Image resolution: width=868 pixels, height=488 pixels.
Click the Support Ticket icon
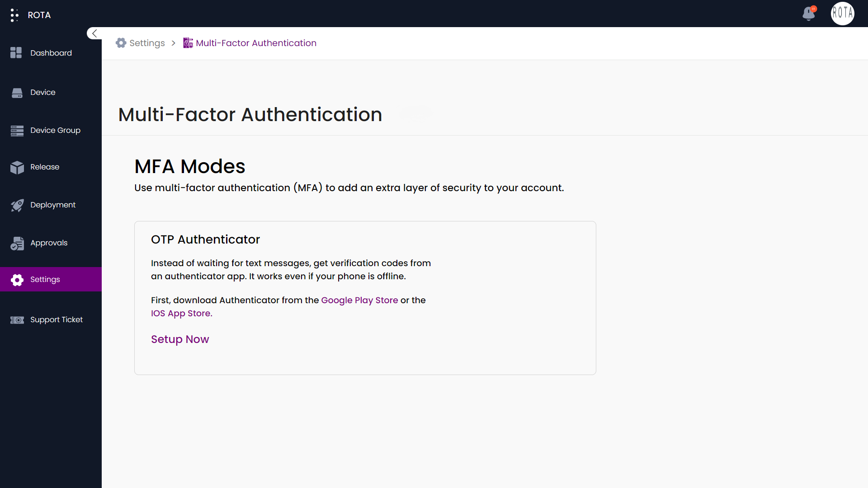tap(17, 320)
